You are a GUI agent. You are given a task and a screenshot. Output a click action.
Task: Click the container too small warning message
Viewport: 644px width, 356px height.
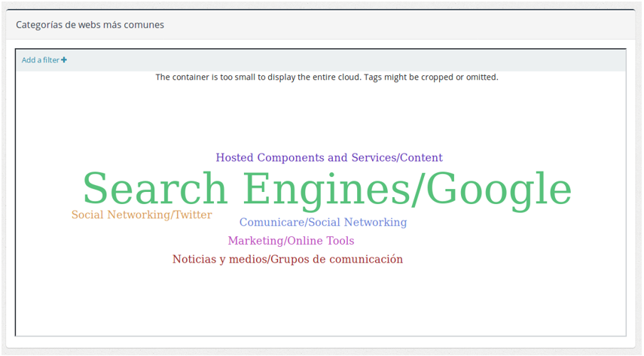coord(327,77)
